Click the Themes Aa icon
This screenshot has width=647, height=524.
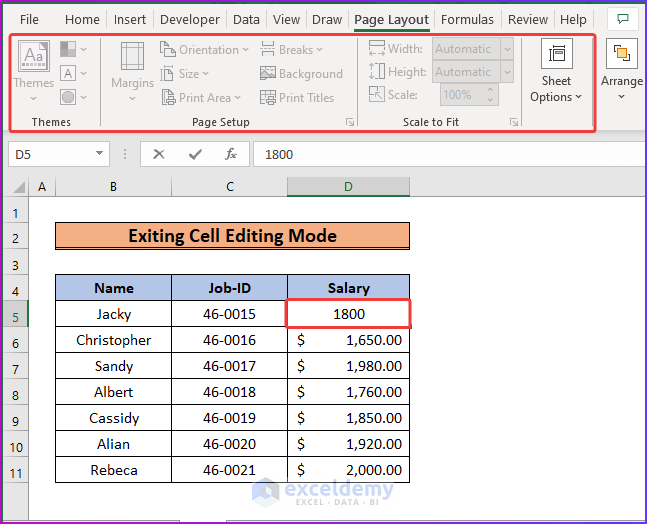click(x=34, y=56)
